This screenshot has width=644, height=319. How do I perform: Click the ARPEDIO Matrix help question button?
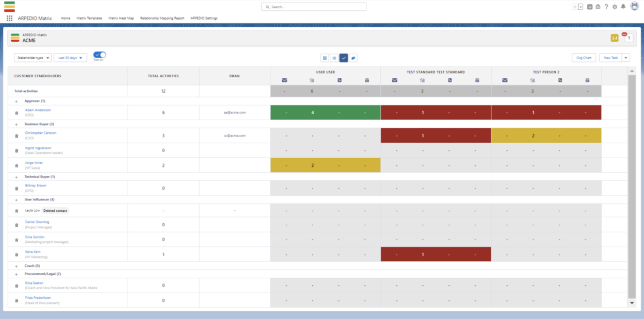(x=629, y=38)
